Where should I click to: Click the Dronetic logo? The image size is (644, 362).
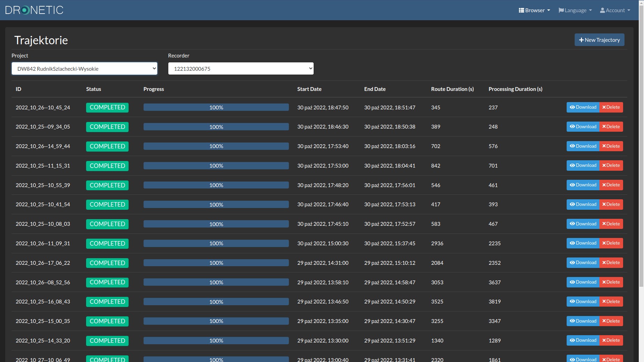[x=34, y=10]
